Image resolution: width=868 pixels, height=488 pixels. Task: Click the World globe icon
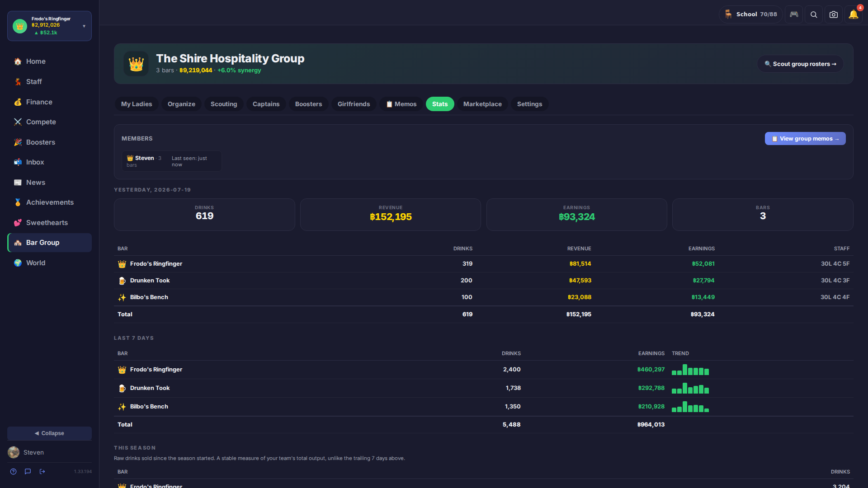point(18,263)
